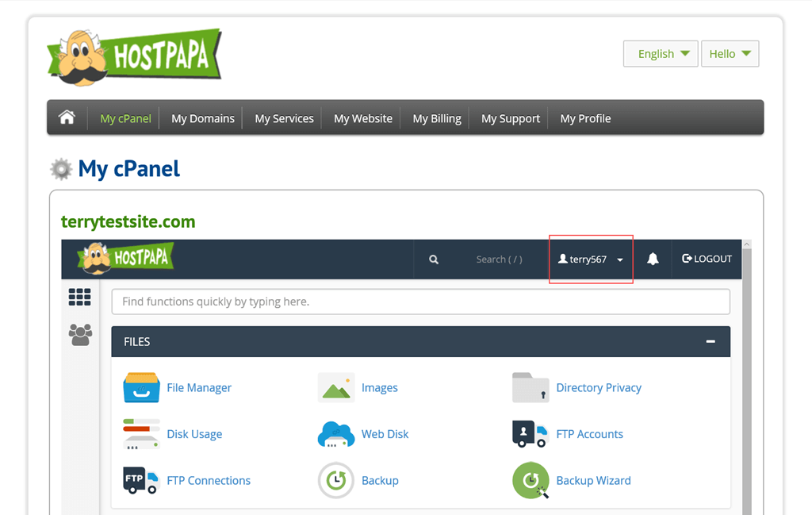Open the FTP Connections link

(x=209, y=480)
